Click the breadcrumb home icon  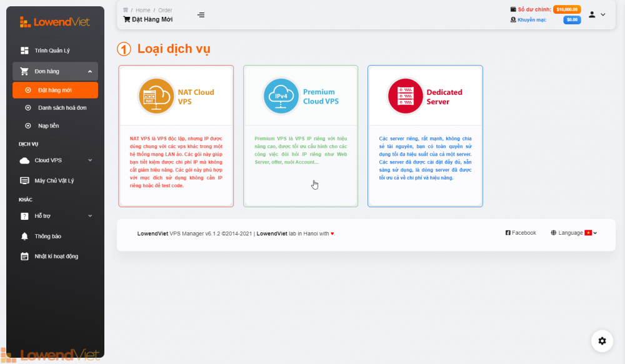click(x=126, y=10)
